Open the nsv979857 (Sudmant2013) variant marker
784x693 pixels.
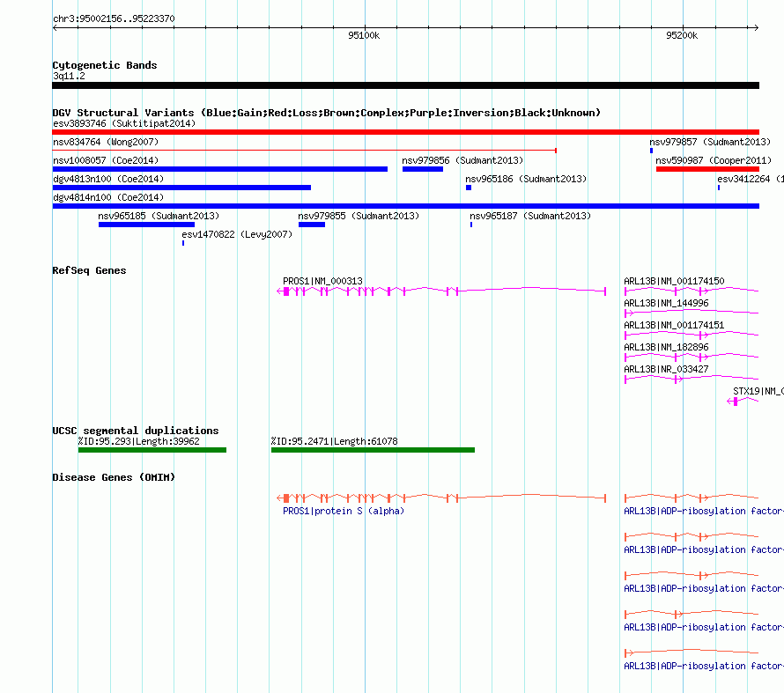pos(651,151)
